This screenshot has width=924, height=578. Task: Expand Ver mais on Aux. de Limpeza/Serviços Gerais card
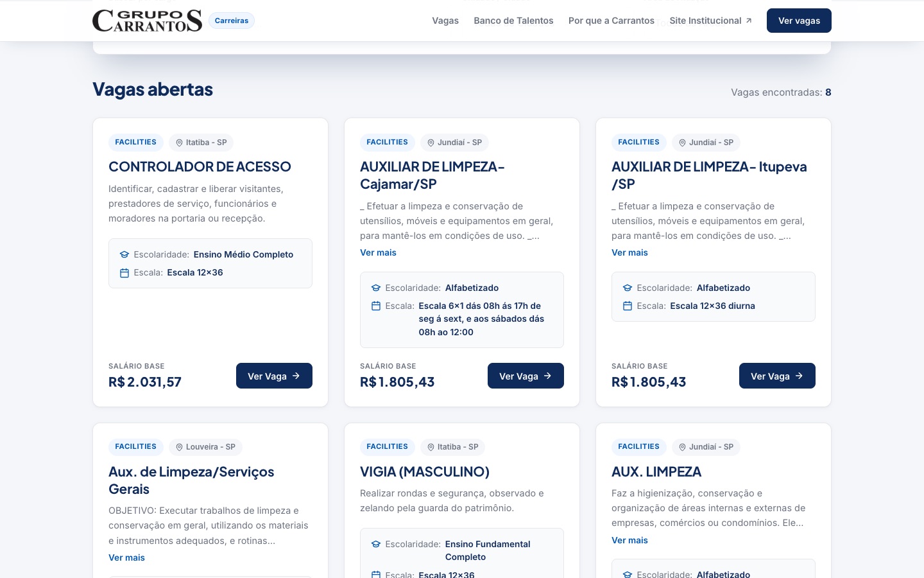click(x=126, y=557)
